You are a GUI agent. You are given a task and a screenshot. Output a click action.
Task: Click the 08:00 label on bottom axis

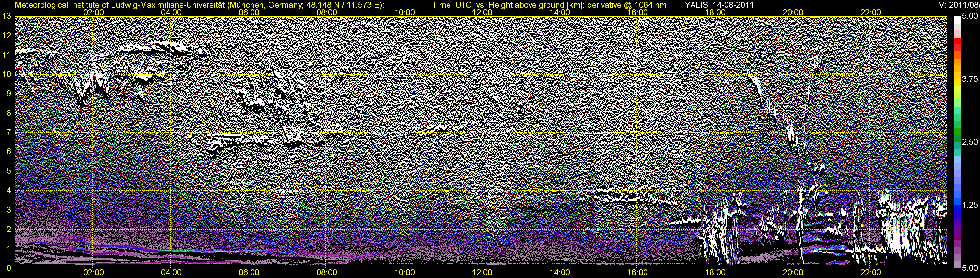click(327, 273)
